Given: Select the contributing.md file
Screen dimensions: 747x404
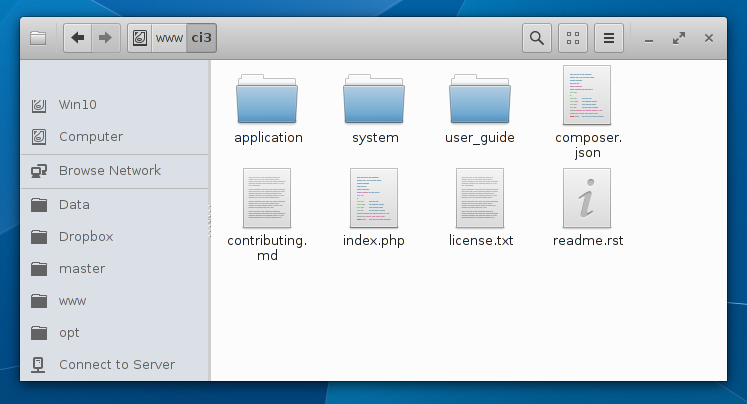Looking at the screenshot, I should pos(267,198).
